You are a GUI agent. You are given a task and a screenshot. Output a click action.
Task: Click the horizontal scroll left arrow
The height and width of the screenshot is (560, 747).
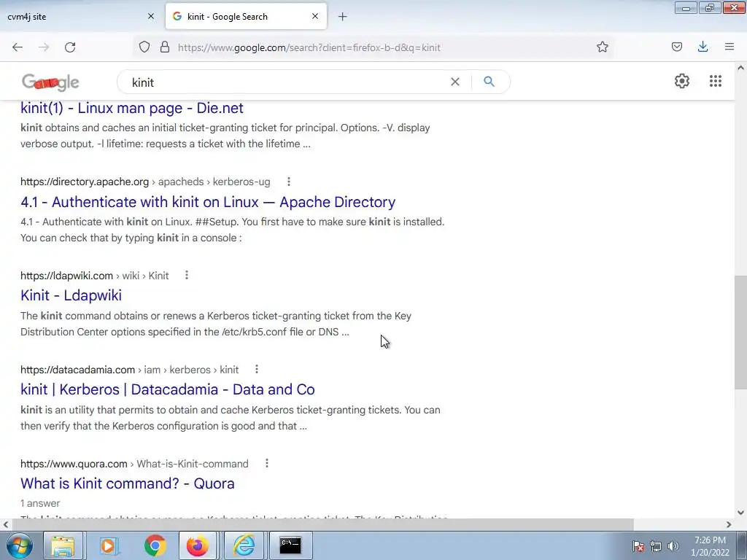(x=5, y=524)
